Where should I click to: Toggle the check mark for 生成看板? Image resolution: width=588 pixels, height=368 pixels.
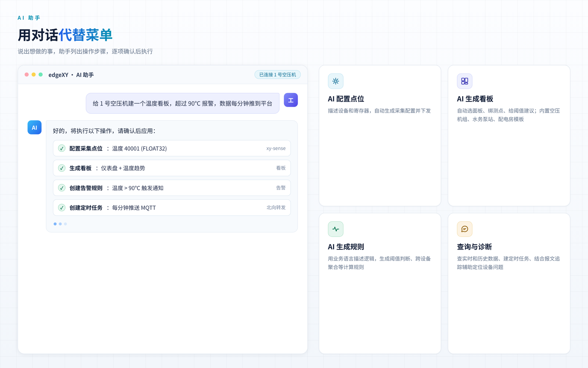62,168
